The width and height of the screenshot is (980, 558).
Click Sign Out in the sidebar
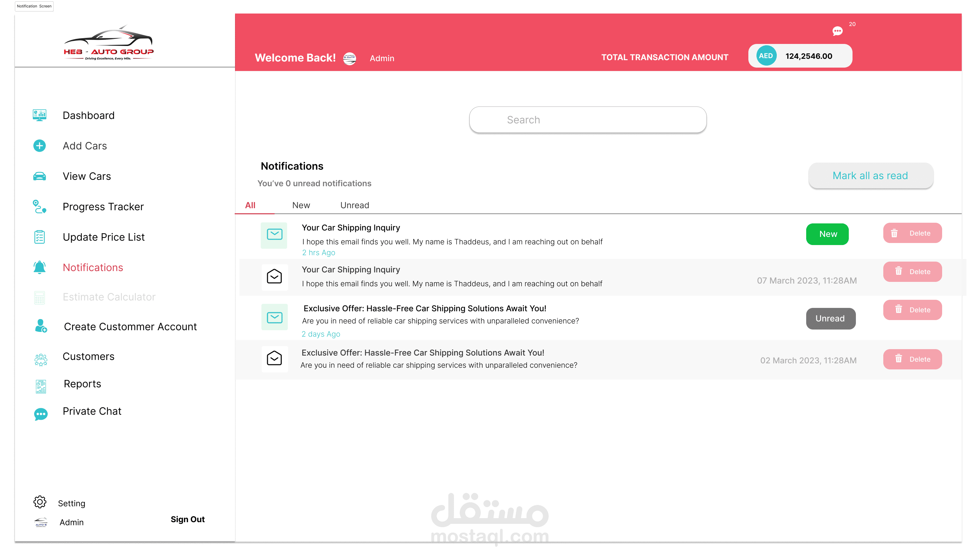pos(187,519)
